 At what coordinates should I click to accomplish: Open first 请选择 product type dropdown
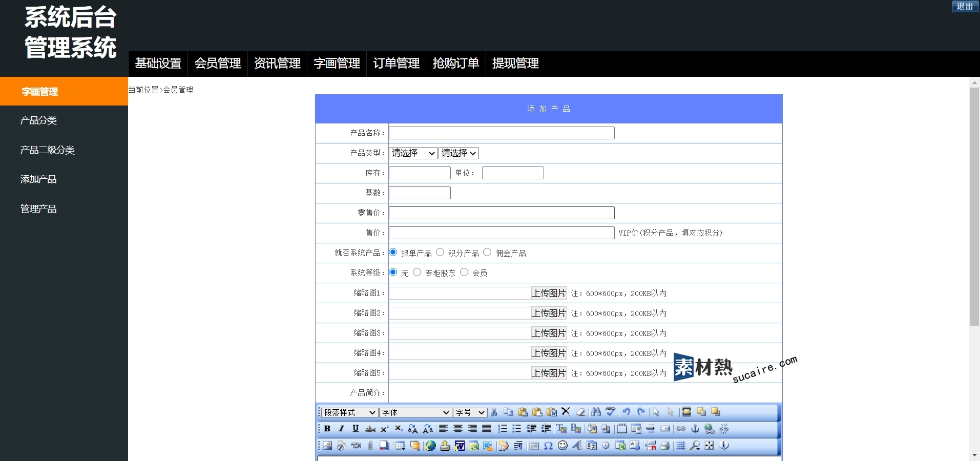click(x=413, y=153)
